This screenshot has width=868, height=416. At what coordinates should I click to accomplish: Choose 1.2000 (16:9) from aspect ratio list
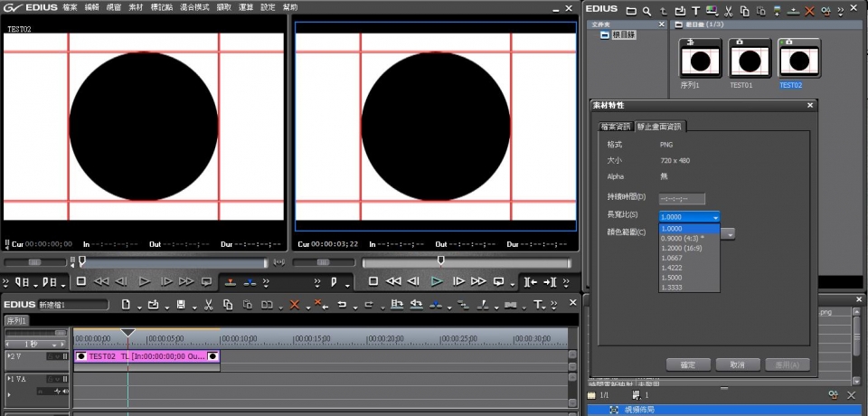coord(681,247)
